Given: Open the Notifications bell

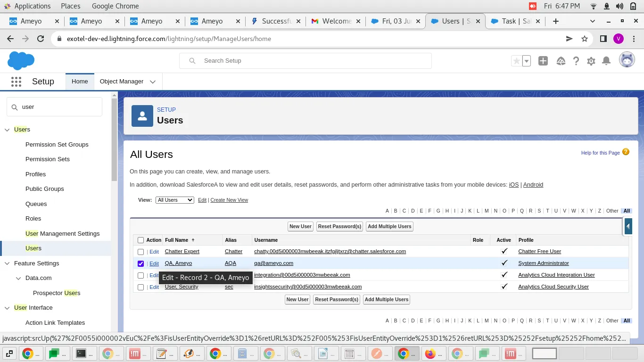Looking at the screenshot, I should [x=607, y=61].
